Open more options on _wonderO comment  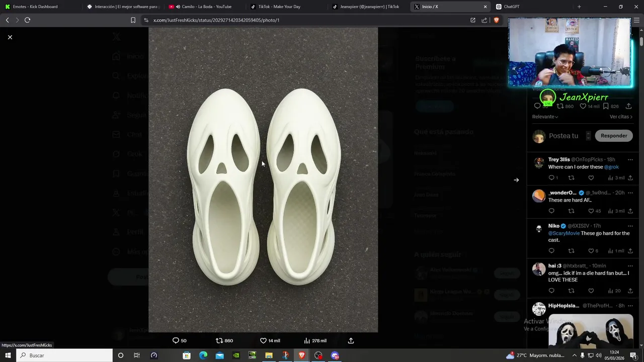[x=630, y=193]
